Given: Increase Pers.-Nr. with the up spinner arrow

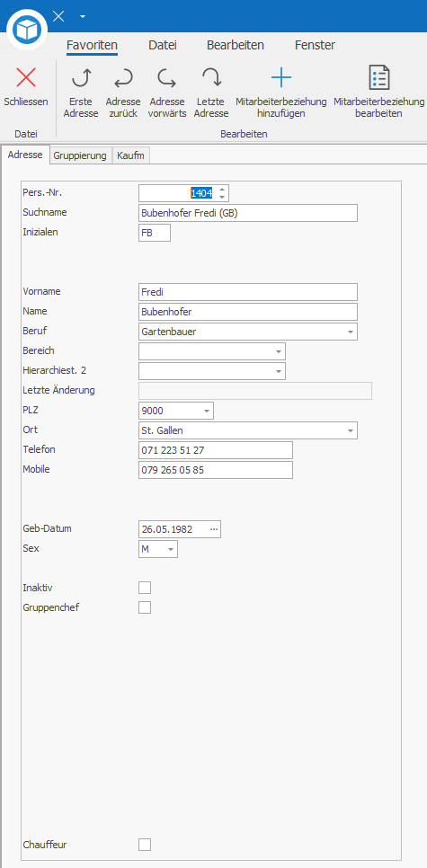Looking at the screenshot, I should coord(222,190).
